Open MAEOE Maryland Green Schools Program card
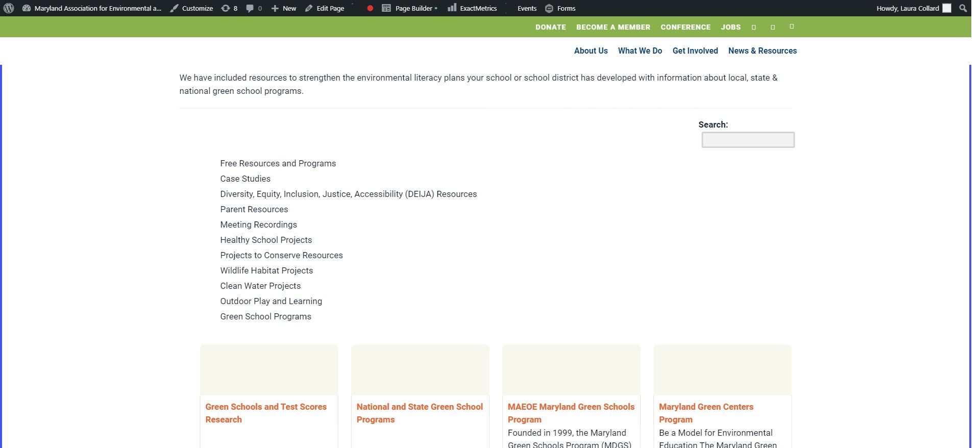 (571, 413)
